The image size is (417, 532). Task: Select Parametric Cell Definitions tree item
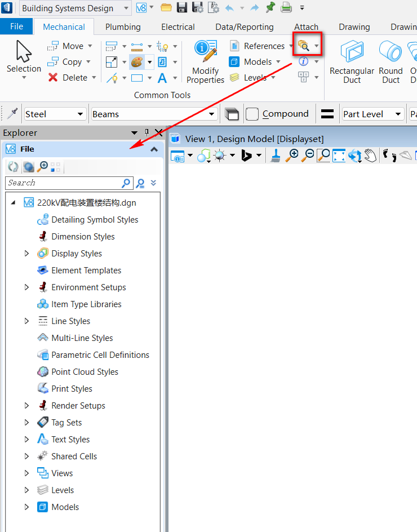(93, 355)
